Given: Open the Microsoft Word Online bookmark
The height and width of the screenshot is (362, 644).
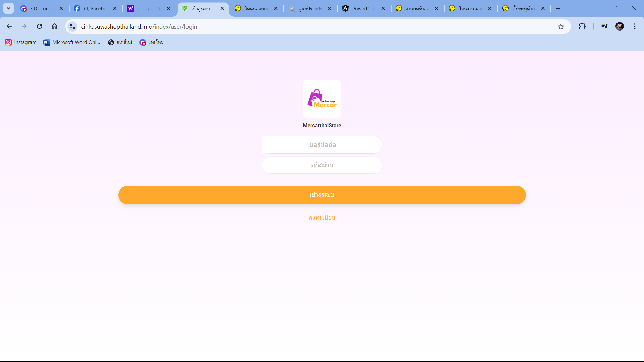Looking at the screenshot, I should [x=72, y=42].
